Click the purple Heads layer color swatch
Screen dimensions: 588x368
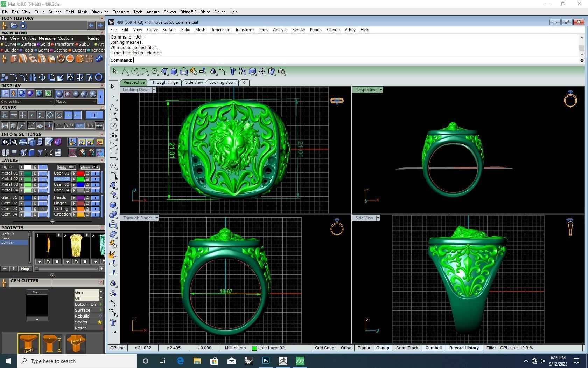tap(80, 198)
